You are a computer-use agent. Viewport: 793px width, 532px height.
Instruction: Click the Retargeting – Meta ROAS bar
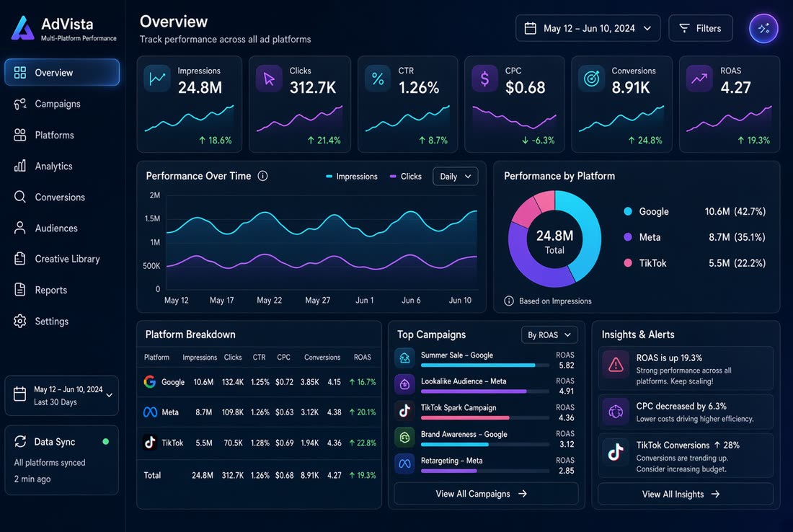[x=485, y=471]
